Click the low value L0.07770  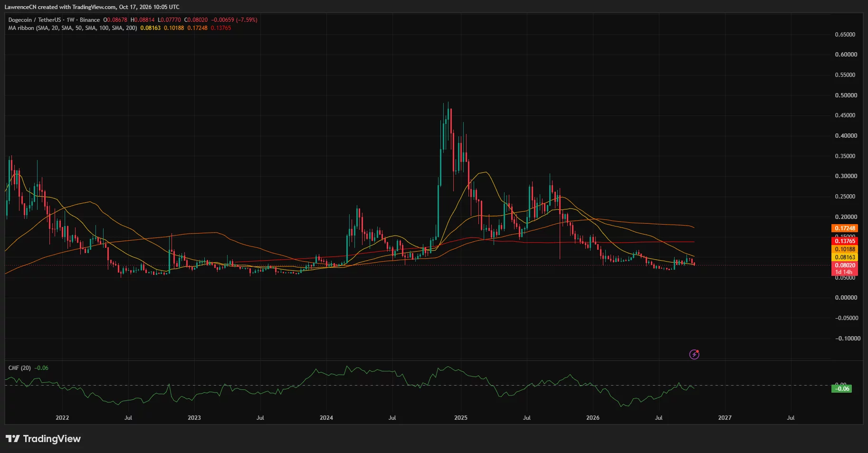170,20
